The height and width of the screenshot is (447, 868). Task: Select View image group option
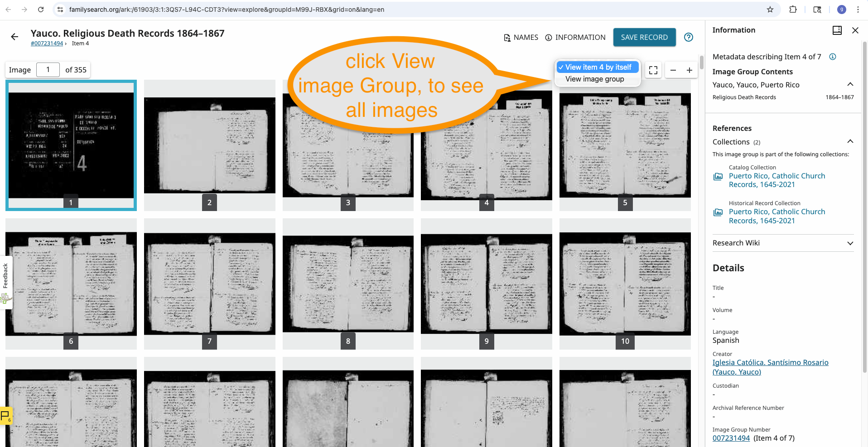(595, 79)
